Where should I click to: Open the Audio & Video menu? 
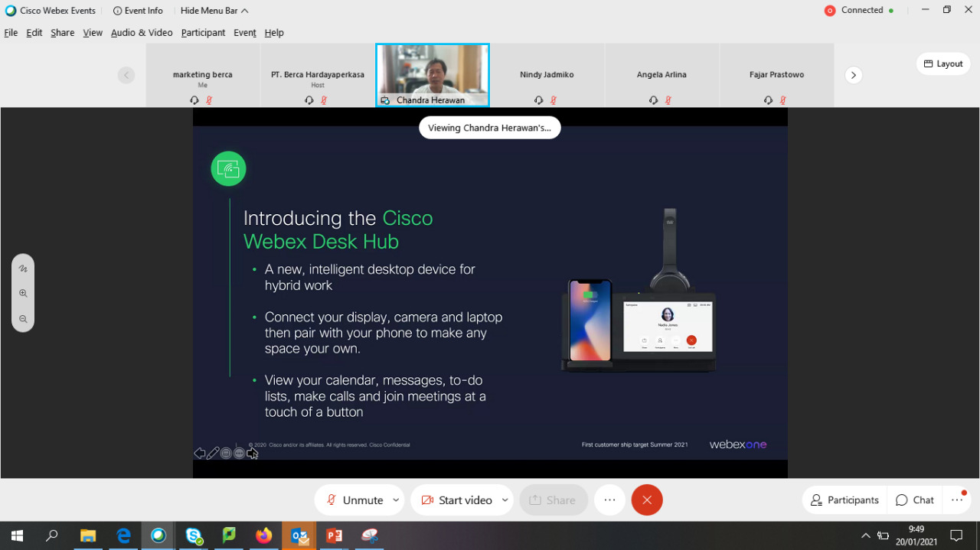pos(142,33)
